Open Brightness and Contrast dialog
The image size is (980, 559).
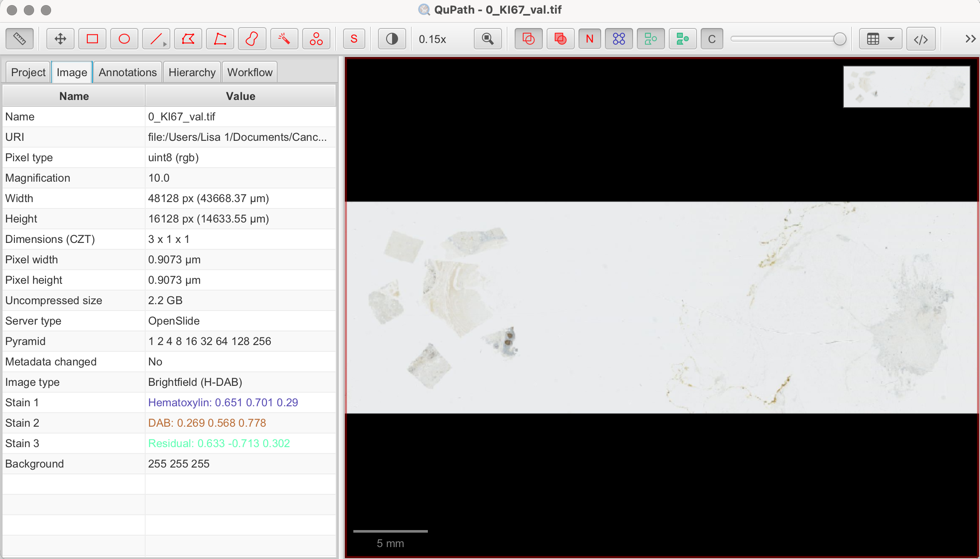(392, 39)
